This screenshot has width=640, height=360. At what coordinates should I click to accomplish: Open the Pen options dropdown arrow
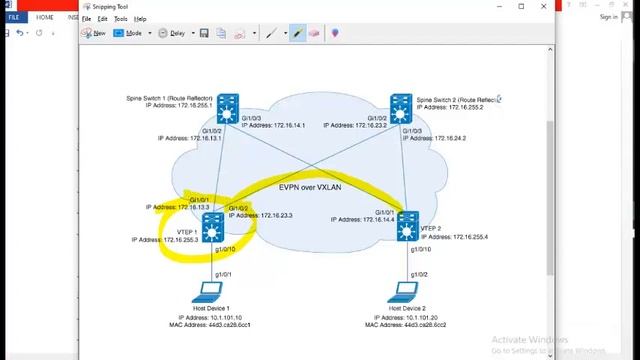tap(285, 33)
